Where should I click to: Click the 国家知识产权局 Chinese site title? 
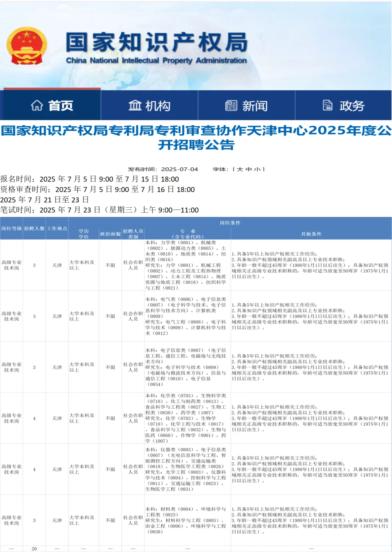click(157, 42)
